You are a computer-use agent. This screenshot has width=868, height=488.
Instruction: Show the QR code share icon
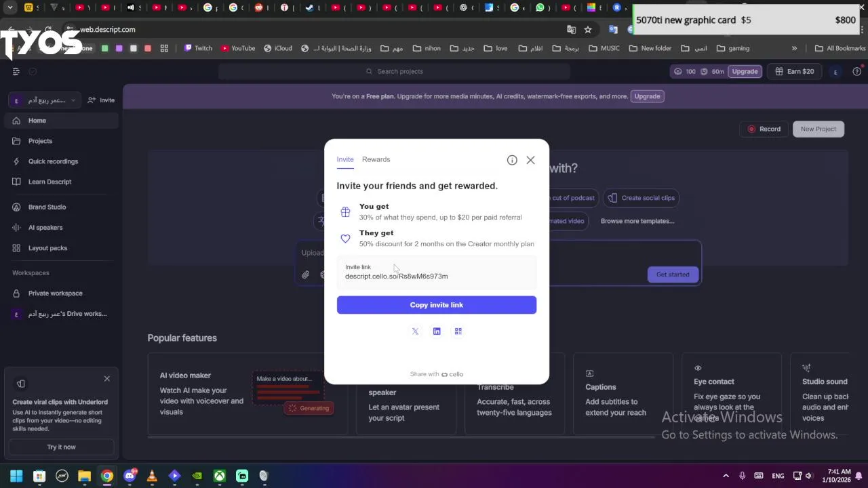tap(458, 331)
